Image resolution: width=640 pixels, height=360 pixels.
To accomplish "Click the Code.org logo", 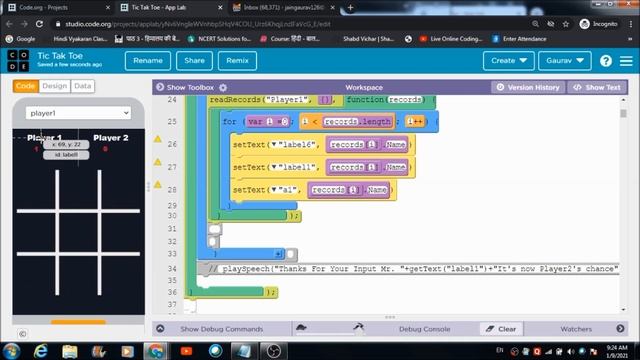I will [x=18, y=60].
